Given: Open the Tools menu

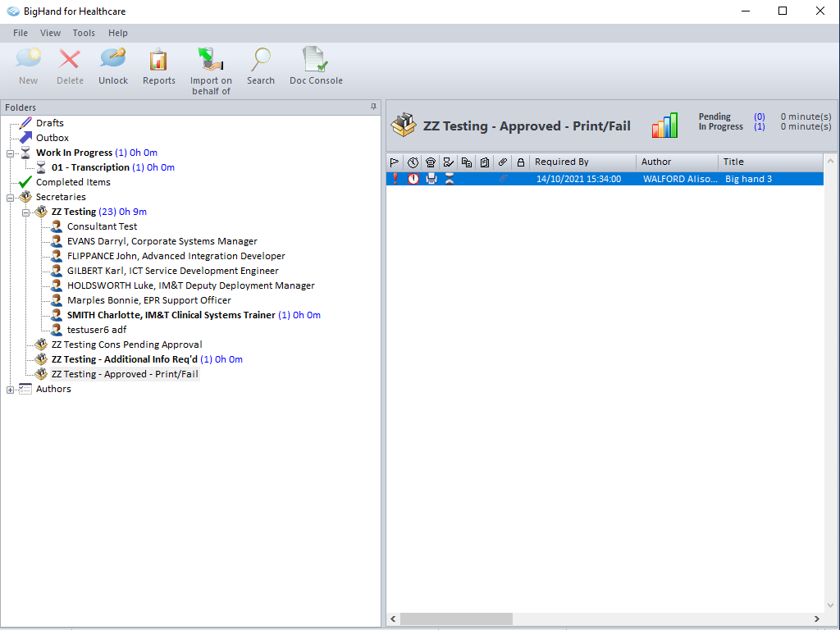Looking at the screenshot, I should pyautogui.click(x=84, y=33).
